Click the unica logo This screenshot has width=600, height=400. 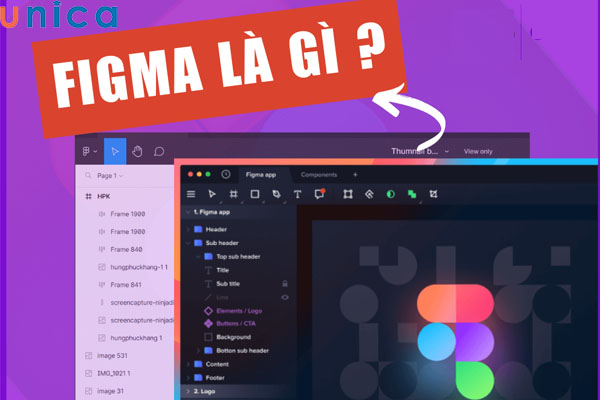point(58,15)
